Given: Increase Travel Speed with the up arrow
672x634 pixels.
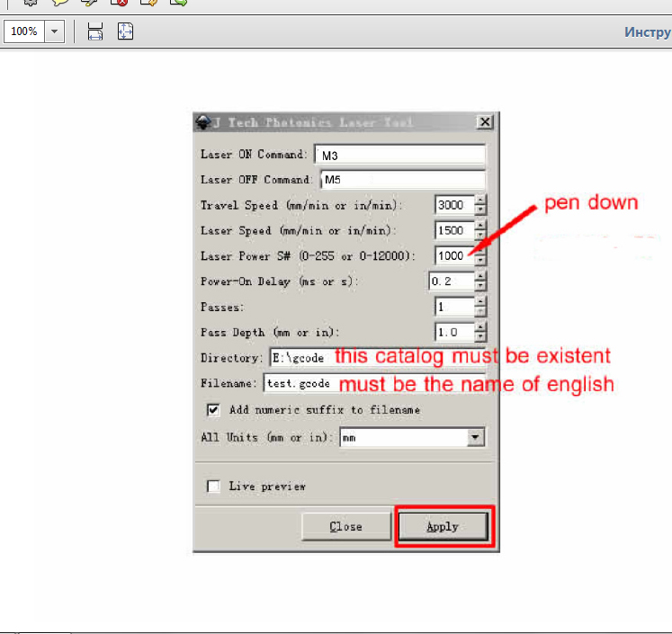Looking at the screenshot, I should click(480, 200).
